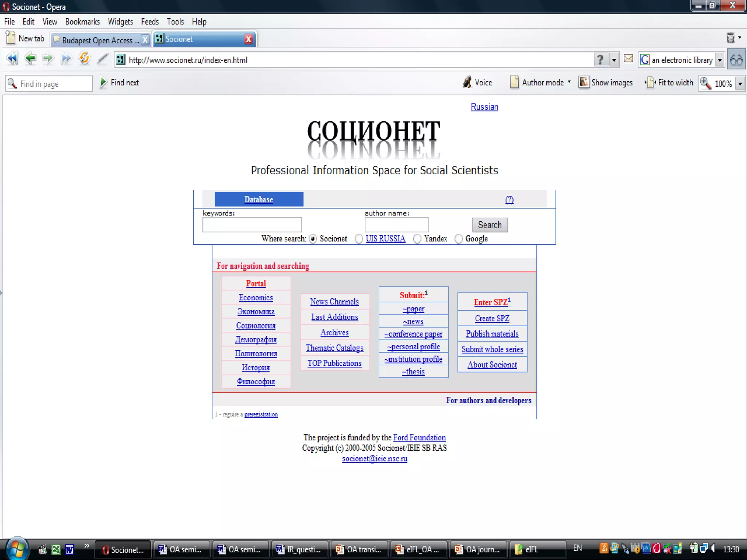The height and width of the screenshot is (560, 747).
Task: Select the UIS RUSSIA radio button
Action: (x=359, y=239)
